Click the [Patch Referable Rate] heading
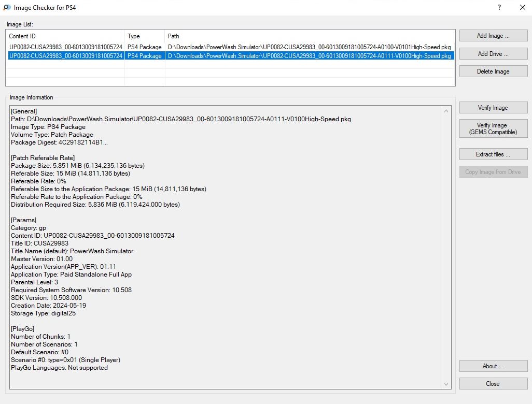532x404 pixels. click(43, 158)
